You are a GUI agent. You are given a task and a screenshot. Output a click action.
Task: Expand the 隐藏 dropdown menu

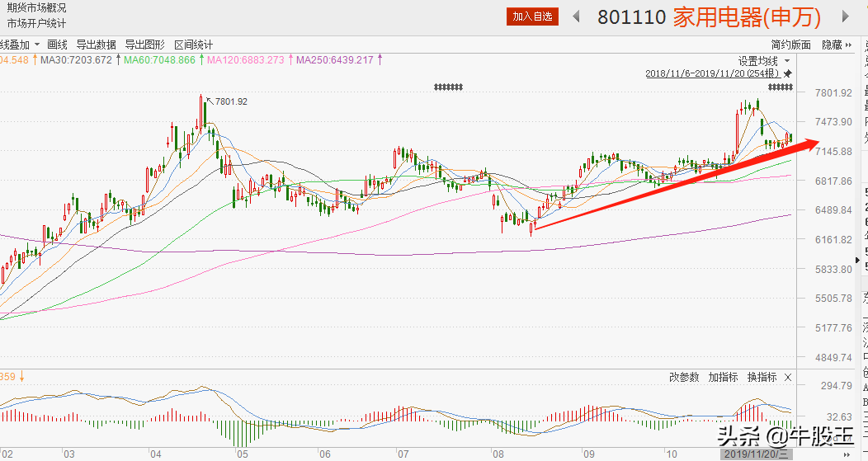tap(837, 45)
